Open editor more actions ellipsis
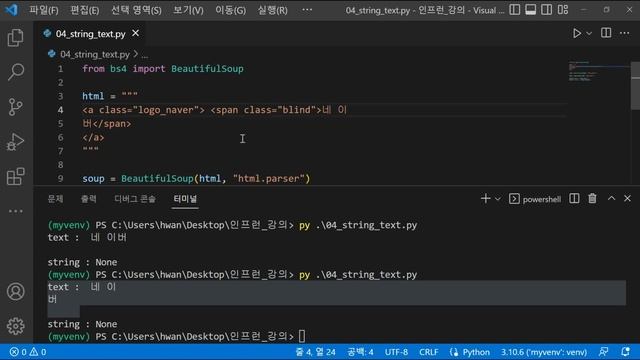The width and height of the screenshot is (640, 360). tap(624, 33)
